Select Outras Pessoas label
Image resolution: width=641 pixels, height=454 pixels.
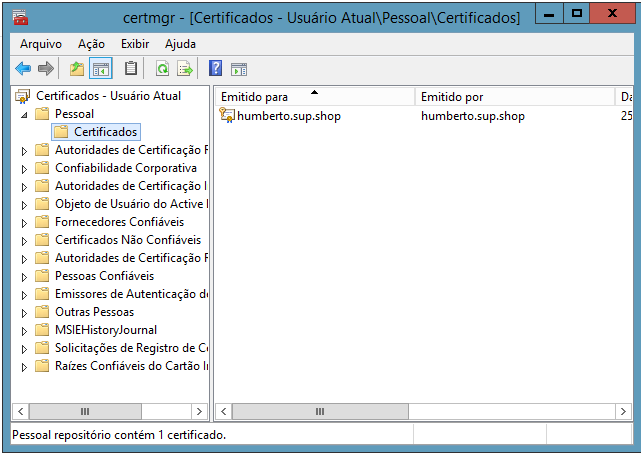coord(94,311)
